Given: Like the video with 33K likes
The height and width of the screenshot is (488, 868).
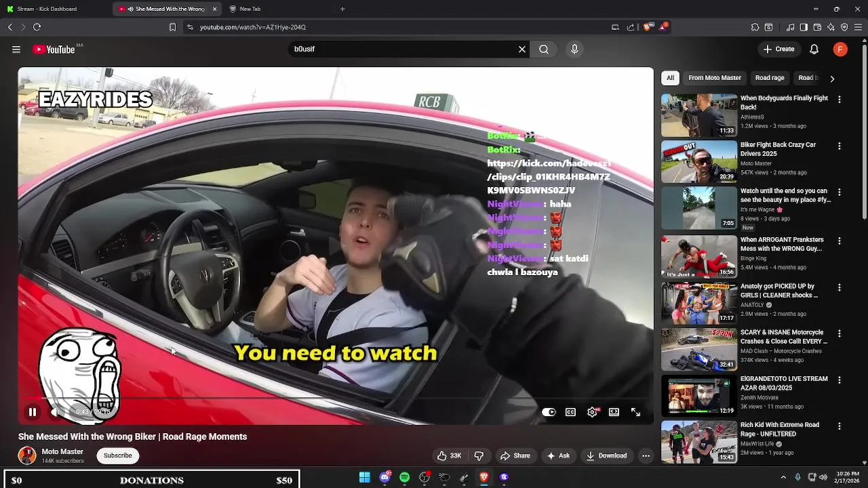Looking at the screenshot, I should (450, 455).
